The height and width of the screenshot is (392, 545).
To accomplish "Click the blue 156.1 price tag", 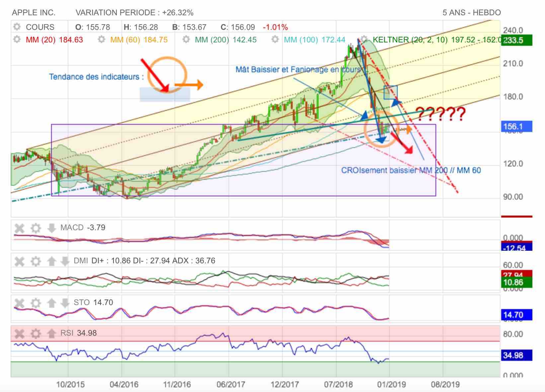I will coord(516,126).
